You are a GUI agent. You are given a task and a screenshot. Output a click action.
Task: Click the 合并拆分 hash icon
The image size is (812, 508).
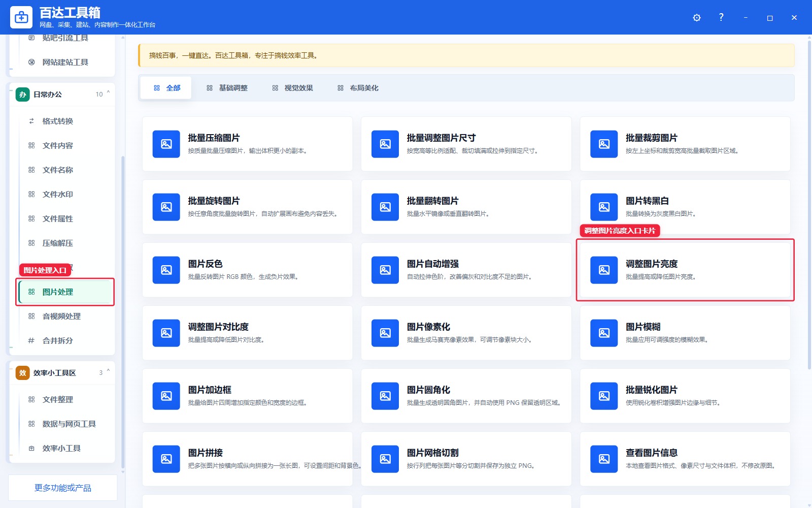click(31, 340)
